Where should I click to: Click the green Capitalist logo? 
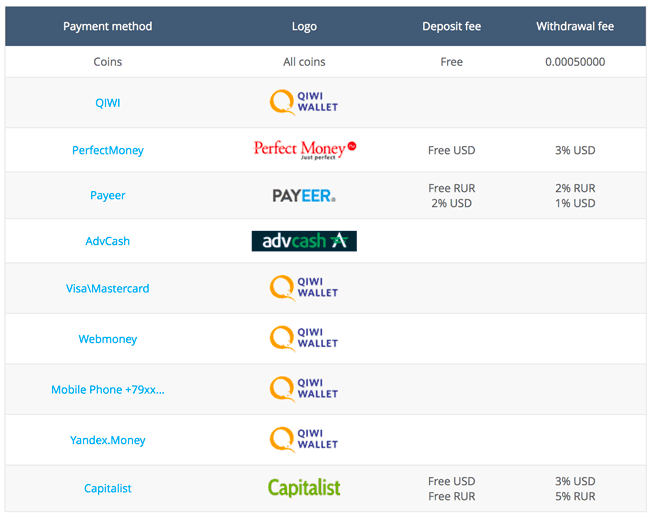(x=304, y=488)
